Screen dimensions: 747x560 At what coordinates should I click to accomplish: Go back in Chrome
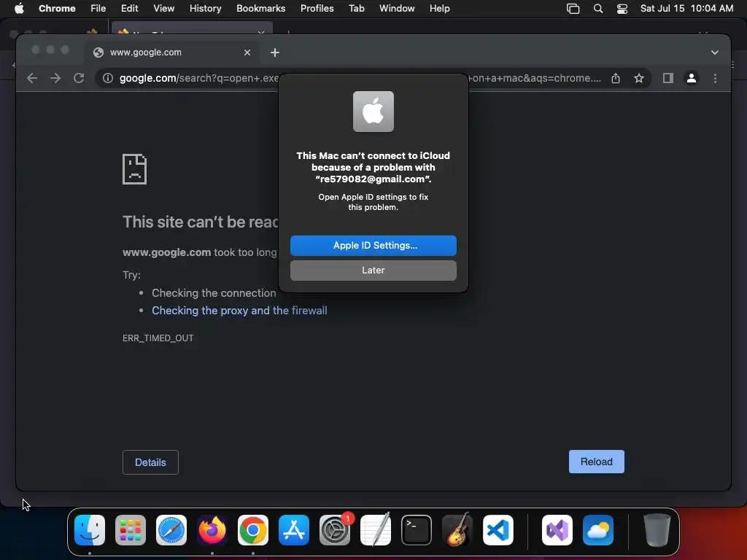tap(32, 78)
